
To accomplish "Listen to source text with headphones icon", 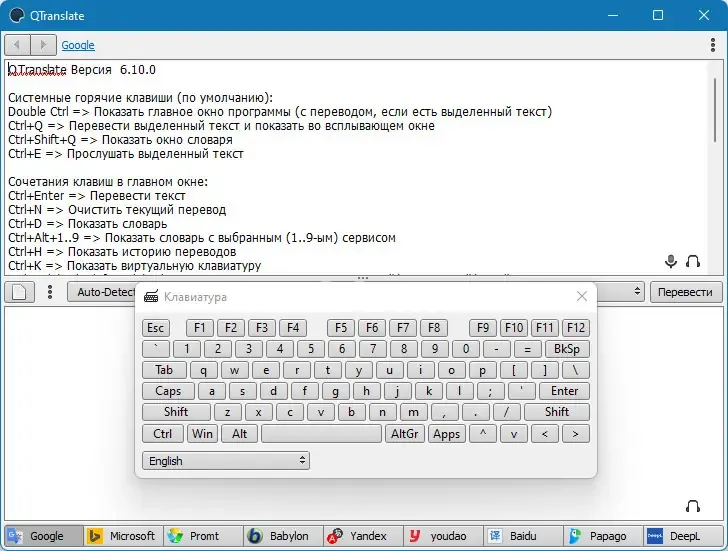I will [693, 261].
